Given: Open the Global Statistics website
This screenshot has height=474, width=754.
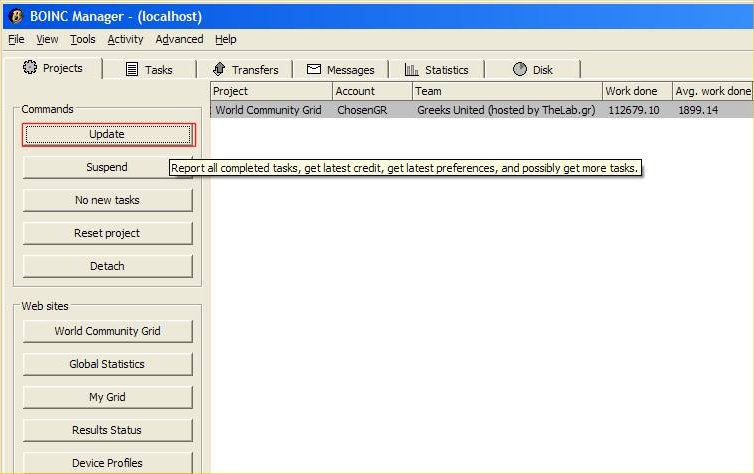Looking at the screenshot, I should point(107,364).
